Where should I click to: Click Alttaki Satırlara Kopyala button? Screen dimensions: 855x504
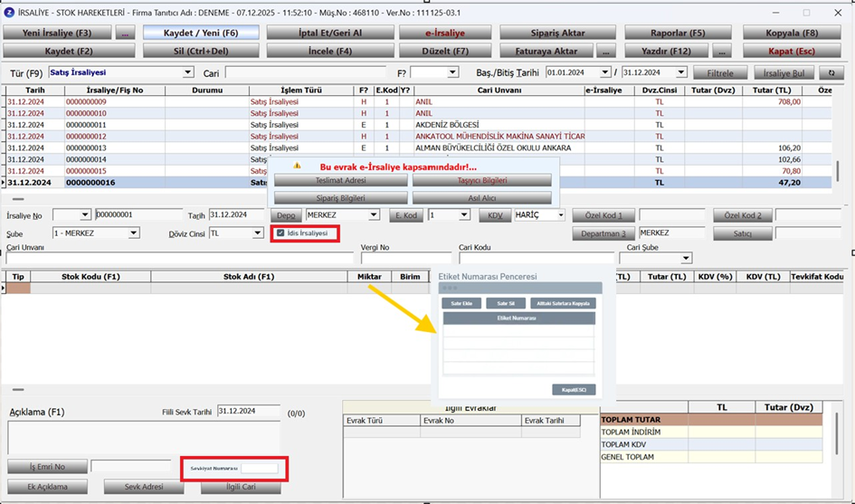(x=564, y=303)
